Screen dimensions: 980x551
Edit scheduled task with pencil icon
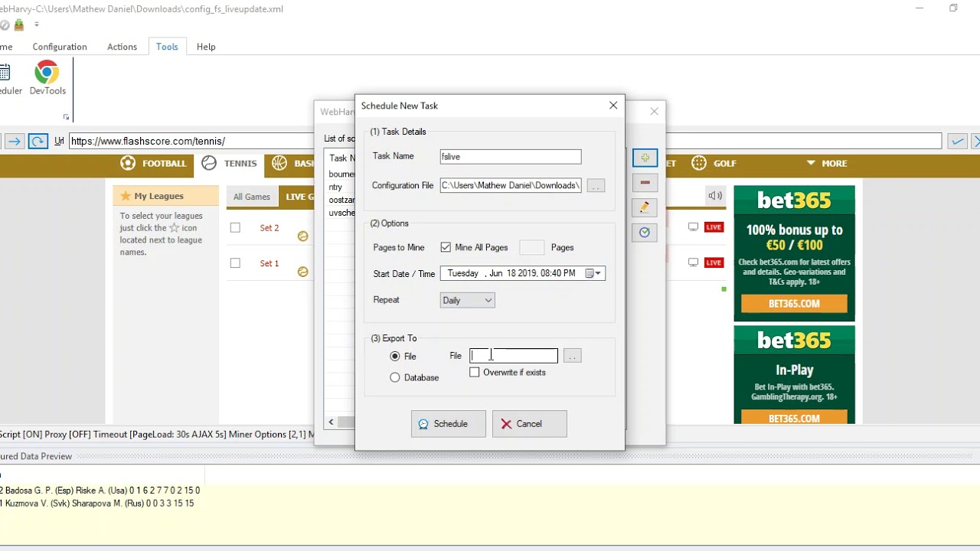click(x=645, y=207)
